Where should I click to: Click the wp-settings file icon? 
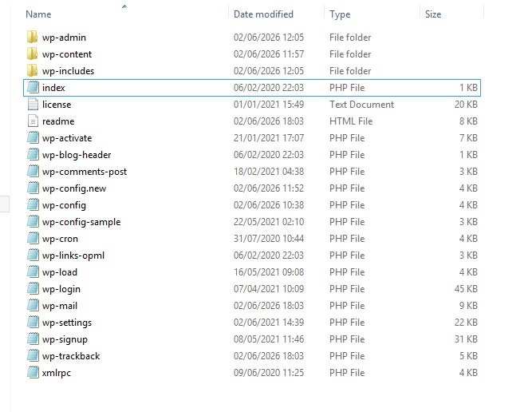(x=33, y=323)
